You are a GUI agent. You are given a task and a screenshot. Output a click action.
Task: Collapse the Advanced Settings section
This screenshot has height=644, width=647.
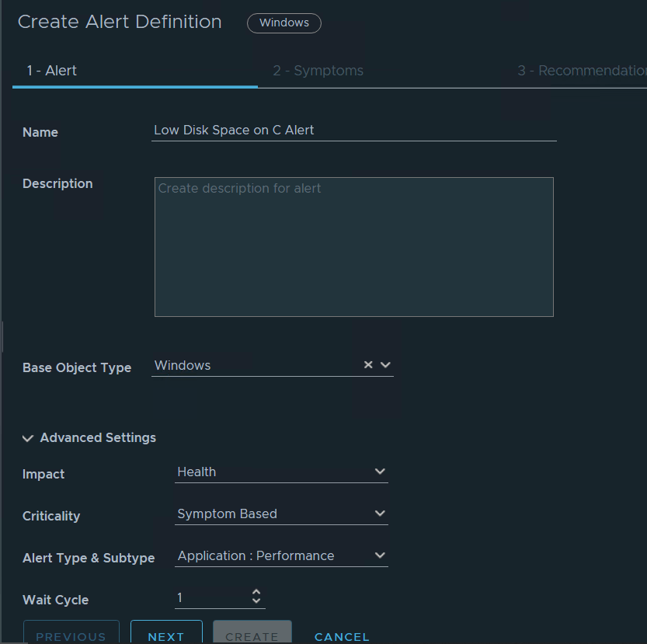pos(28,438)
